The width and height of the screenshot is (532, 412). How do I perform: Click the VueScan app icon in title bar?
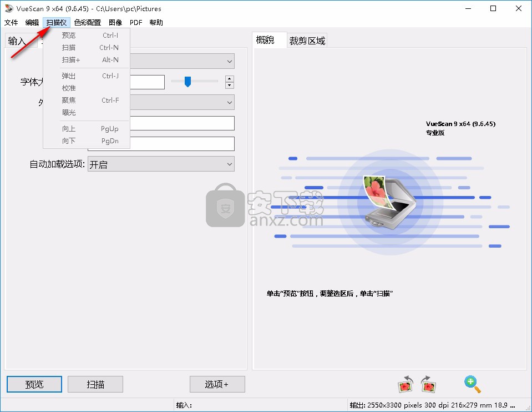(x=9, y=8)
